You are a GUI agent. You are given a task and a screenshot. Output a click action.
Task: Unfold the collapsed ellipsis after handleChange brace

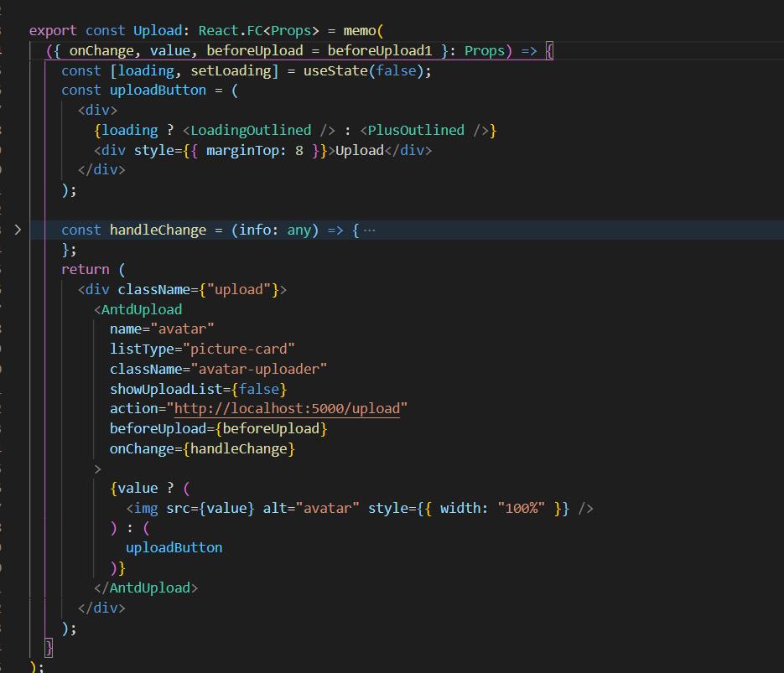click(369, 230)
